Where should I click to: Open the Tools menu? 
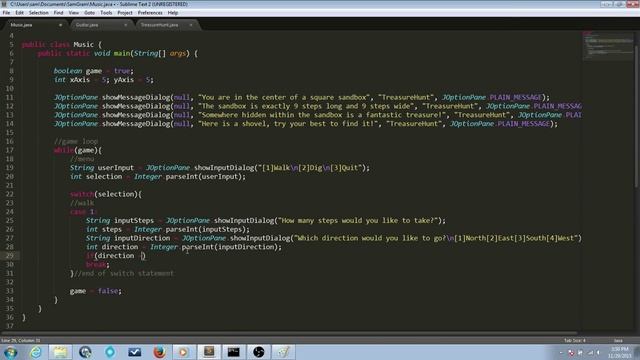[x=106, y=13]
